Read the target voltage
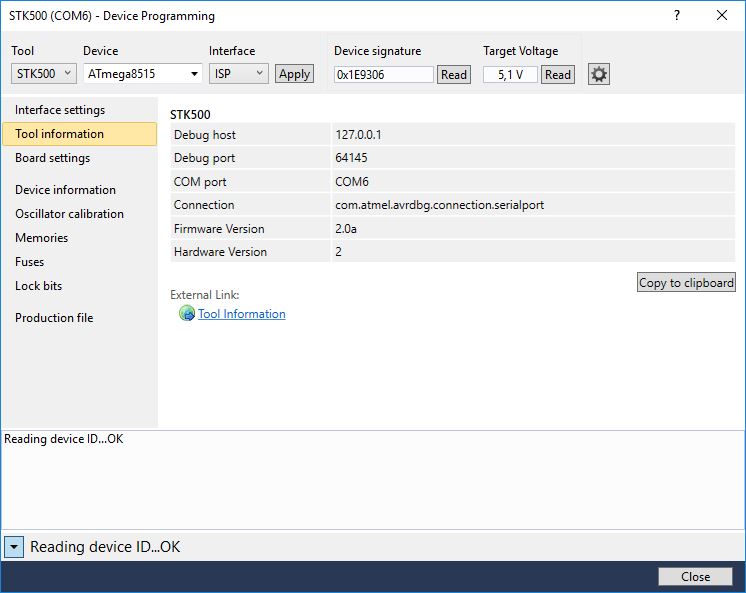The width and height of the screenshot is (746, 593). pyautogui.click(x=558, y=75)
